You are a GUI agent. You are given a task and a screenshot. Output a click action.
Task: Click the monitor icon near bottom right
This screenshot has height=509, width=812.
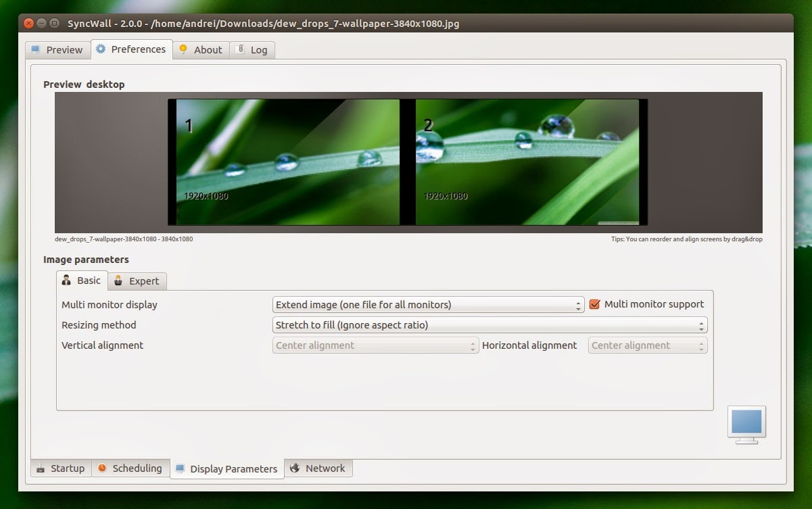point(746,425)
